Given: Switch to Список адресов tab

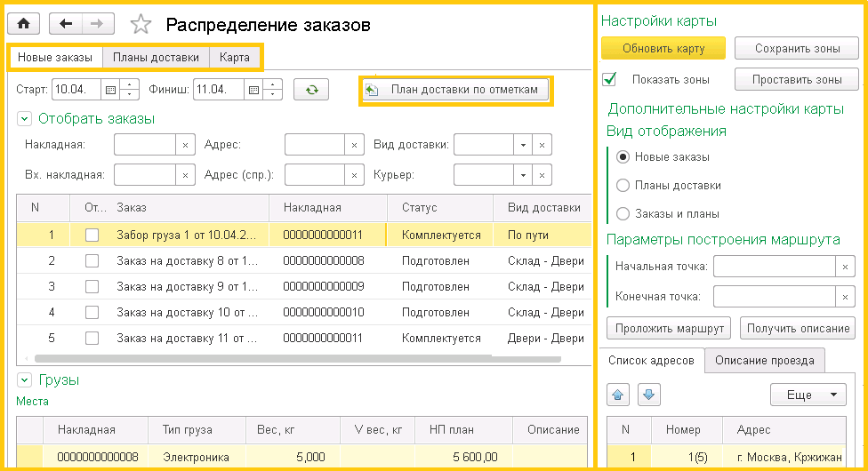Looking at the screenshot, I should tap(651, 361).
